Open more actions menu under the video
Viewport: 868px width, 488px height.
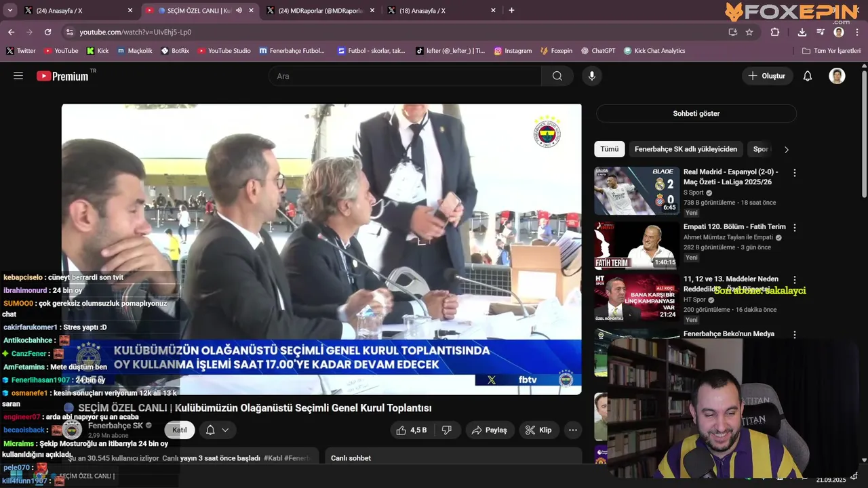click(573, 430)
